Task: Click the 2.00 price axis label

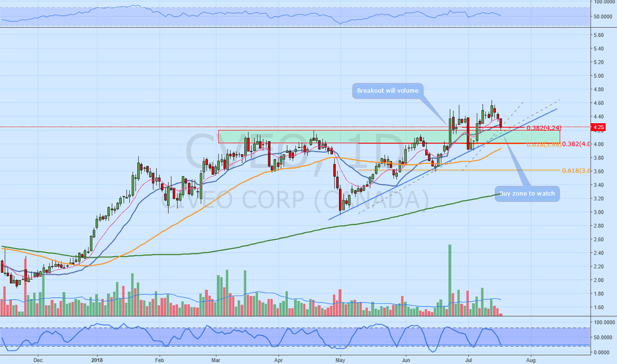Action: pyautogui.click(x=598, y=280)
